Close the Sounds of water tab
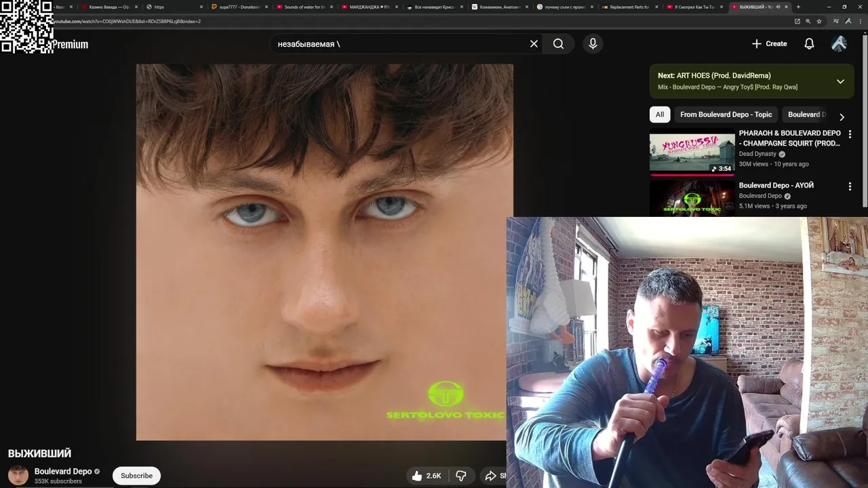 click(332, 7)
